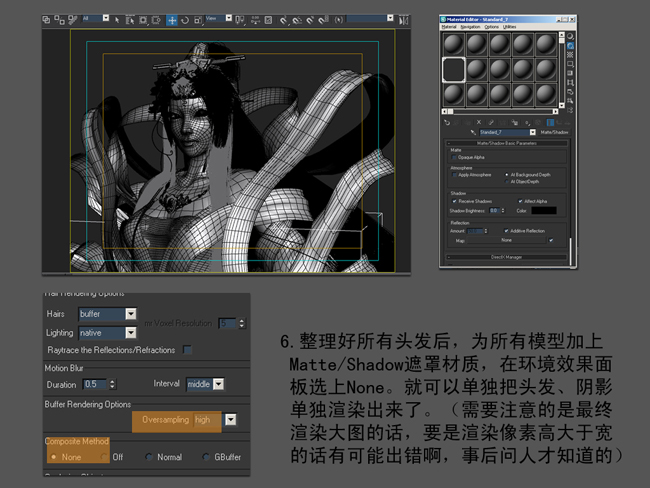Click the Duration 0.5 input field
Screen dimensions: 650x488
95,384
